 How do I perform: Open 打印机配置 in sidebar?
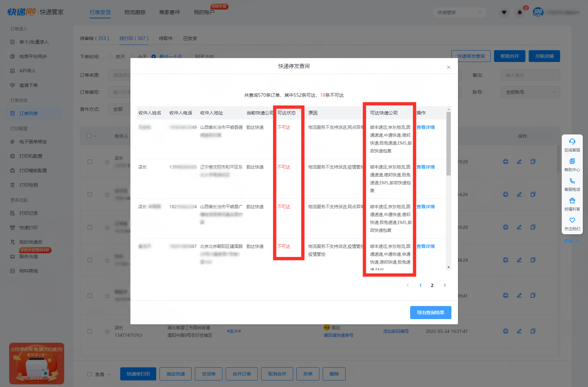[x=31, y=156]
